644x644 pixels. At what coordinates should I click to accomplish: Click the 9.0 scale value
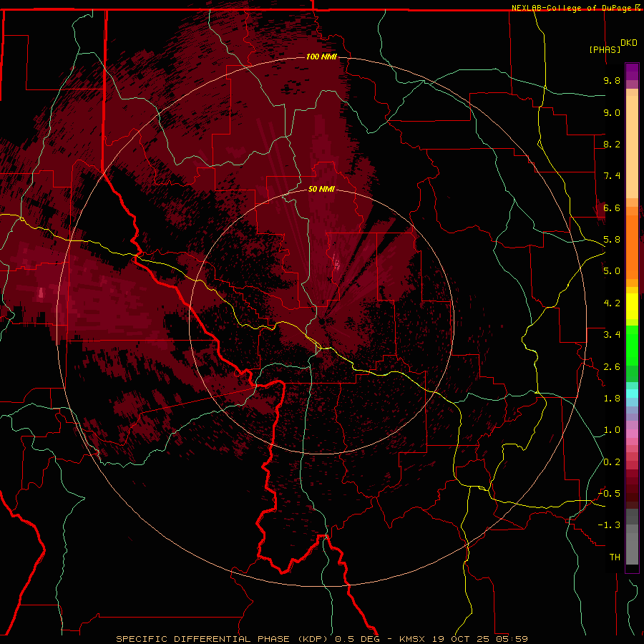(612, 112)
